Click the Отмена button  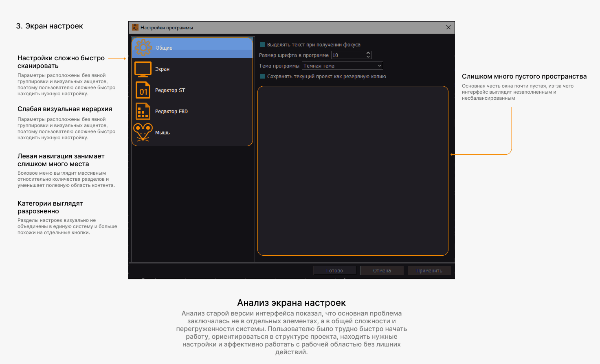pyautogui.click(x=382, y=270)
